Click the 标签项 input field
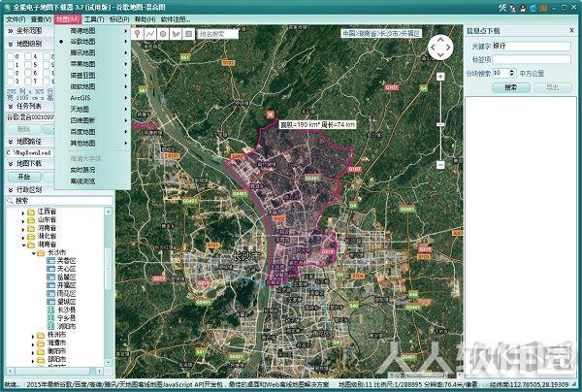The width and height of the screenshot is (582, 392). tap(532, 59)
